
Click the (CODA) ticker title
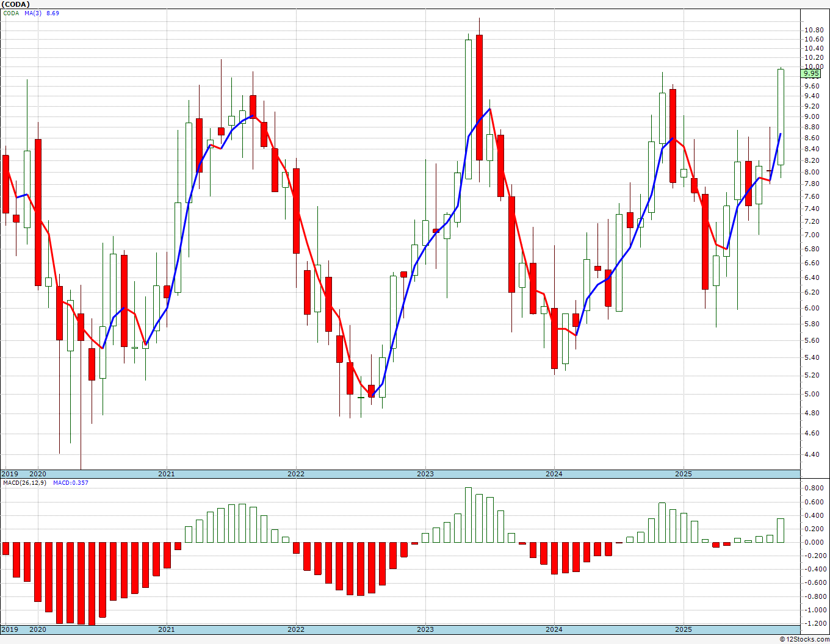15,4
